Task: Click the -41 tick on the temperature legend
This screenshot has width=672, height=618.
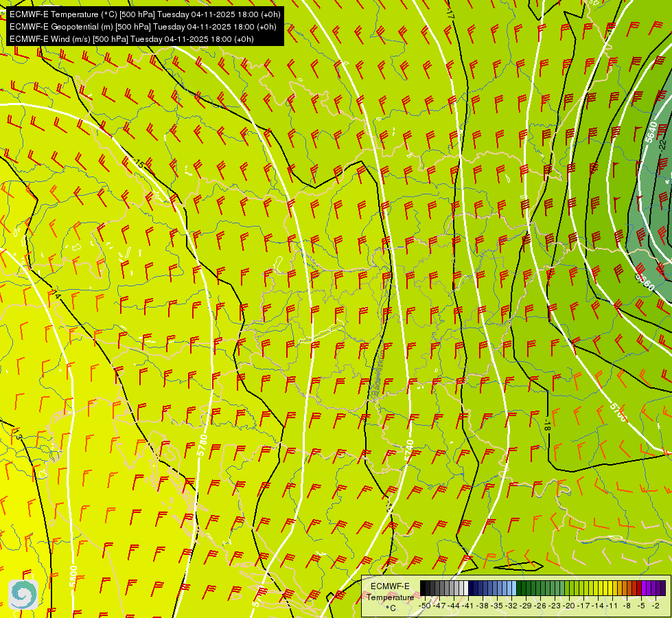Action: click(467, 606)
